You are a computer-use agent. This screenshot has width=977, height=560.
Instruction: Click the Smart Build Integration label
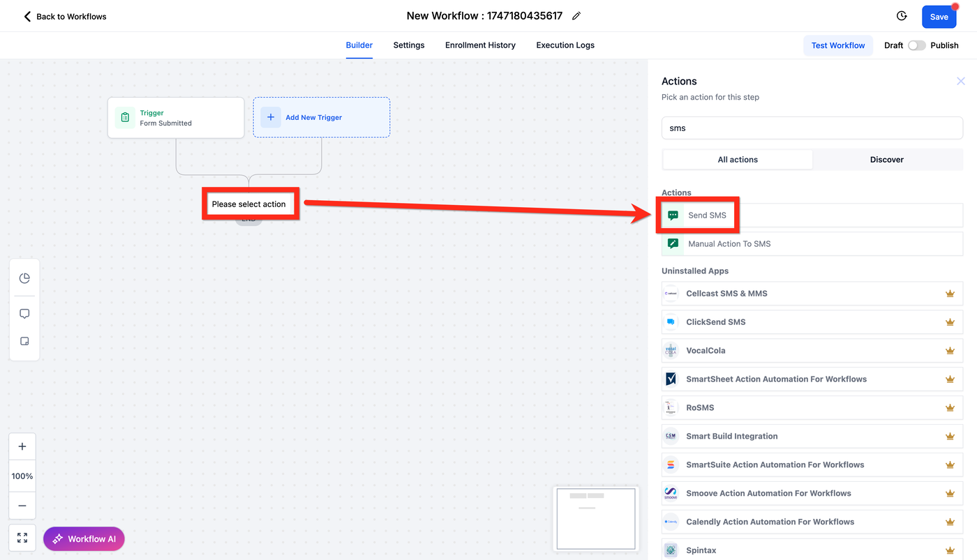click(732, 437)
